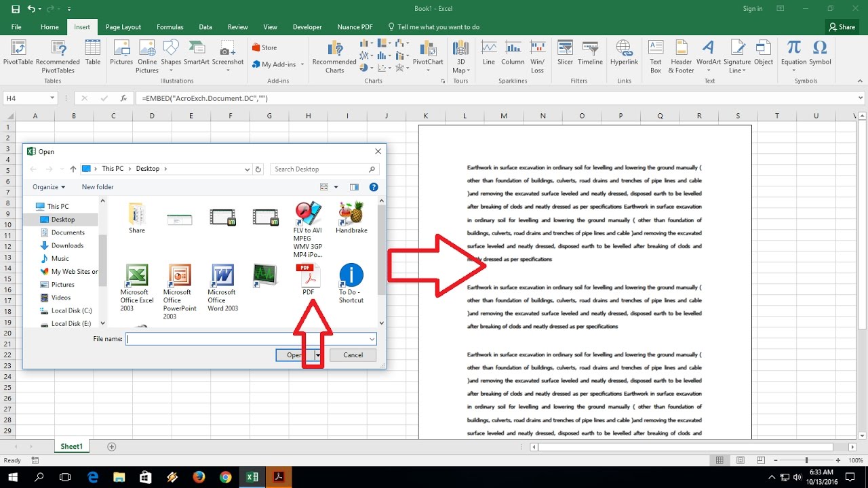Open Online Pictures
868x488 pixels.
(x=147, y=56)
